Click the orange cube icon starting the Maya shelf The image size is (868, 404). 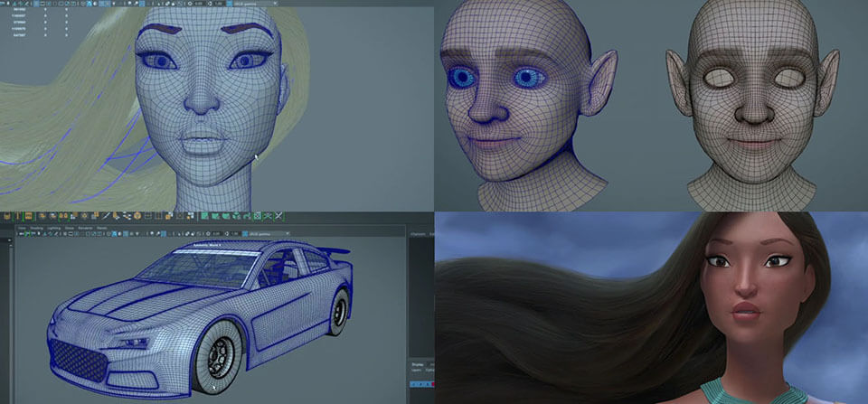[7, 216]
